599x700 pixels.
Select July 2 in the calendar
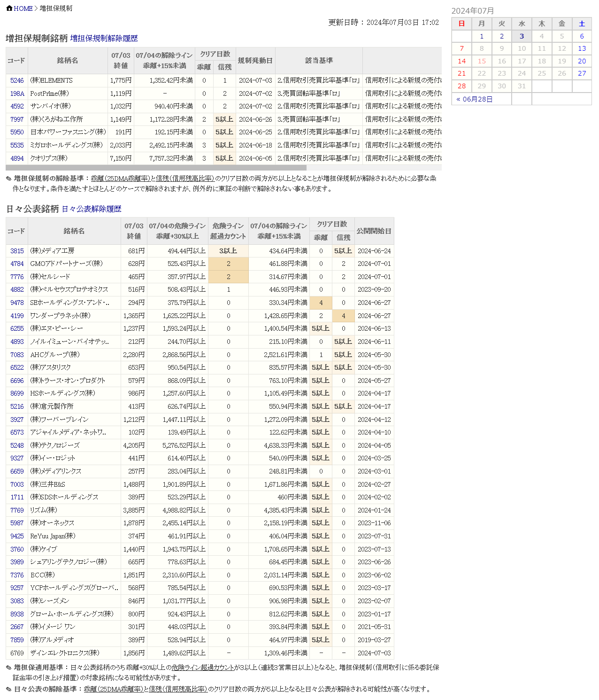point(501,36)
